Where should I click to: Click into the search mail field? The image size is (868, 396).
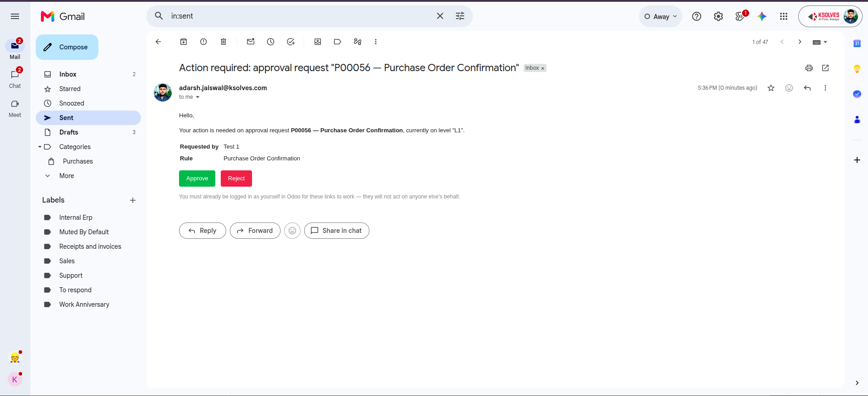click(x=299, y=16)
